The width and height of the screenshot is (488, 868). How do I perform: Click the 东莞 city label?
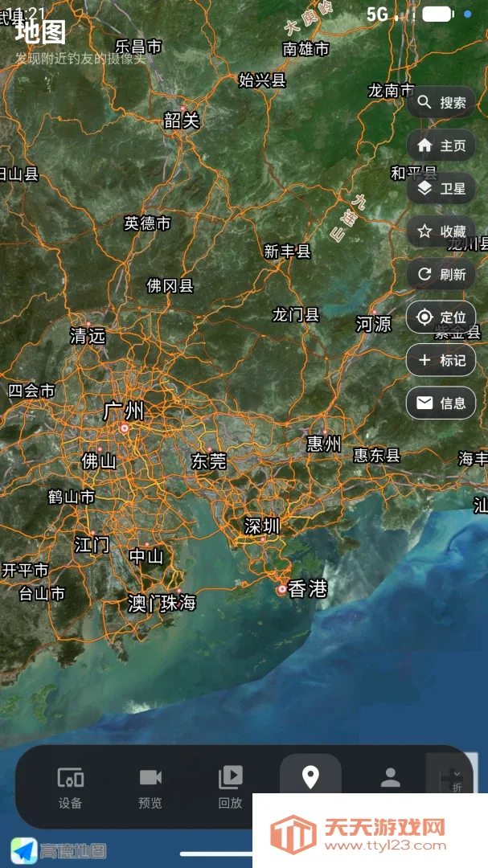[x=209, y=461]
